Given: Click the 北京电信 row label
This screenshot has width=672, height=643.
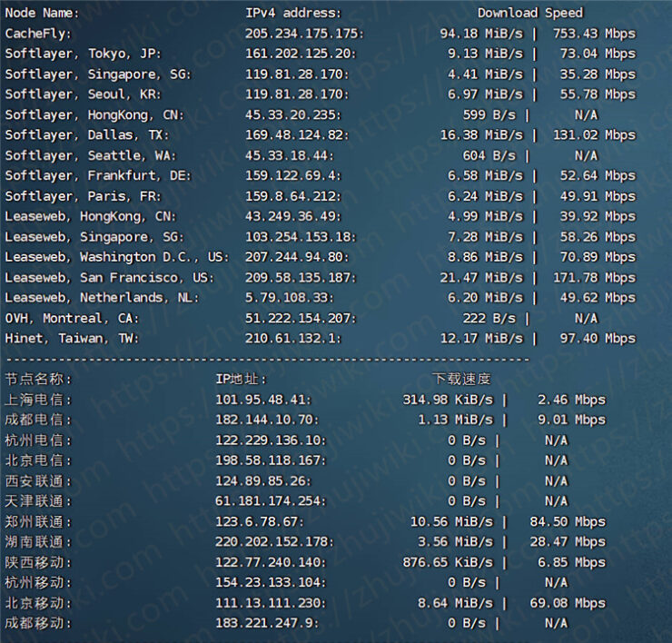Looking at the screenshot, I should (x=38, y=460).
